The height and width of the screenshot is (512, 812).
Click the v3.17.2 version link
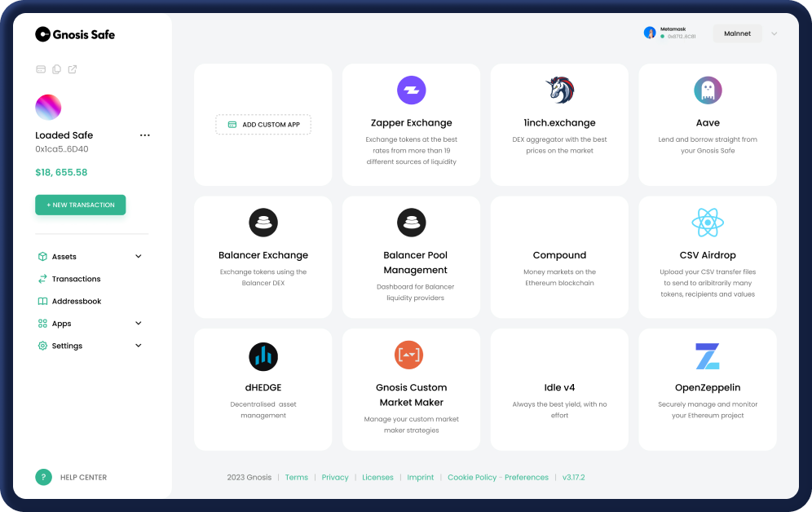tap(573, 477)
